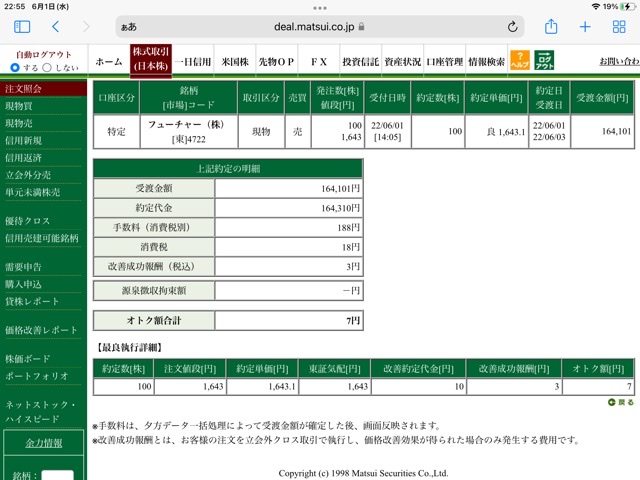The width and height of the screenshot is (640, 480).
Task: Open the Safari sidebar panel icon
Action: coord(22,27)
